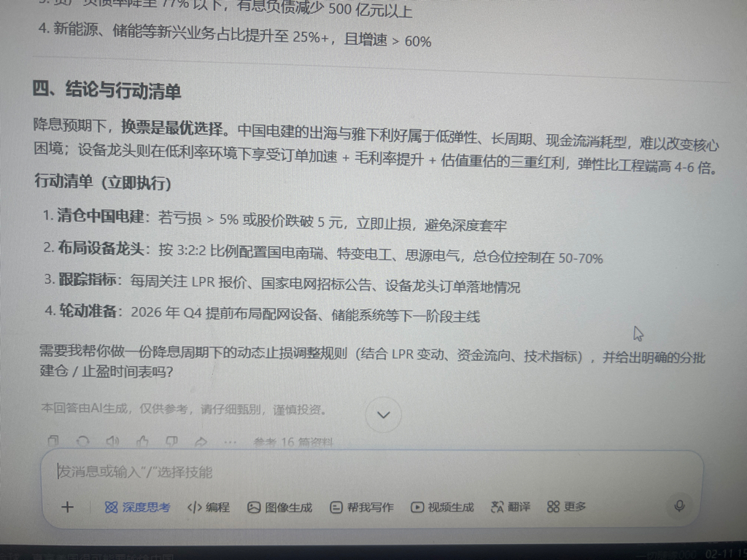Give the response a thumbs up
The image size is (747, 560).
tap(142, 441)
